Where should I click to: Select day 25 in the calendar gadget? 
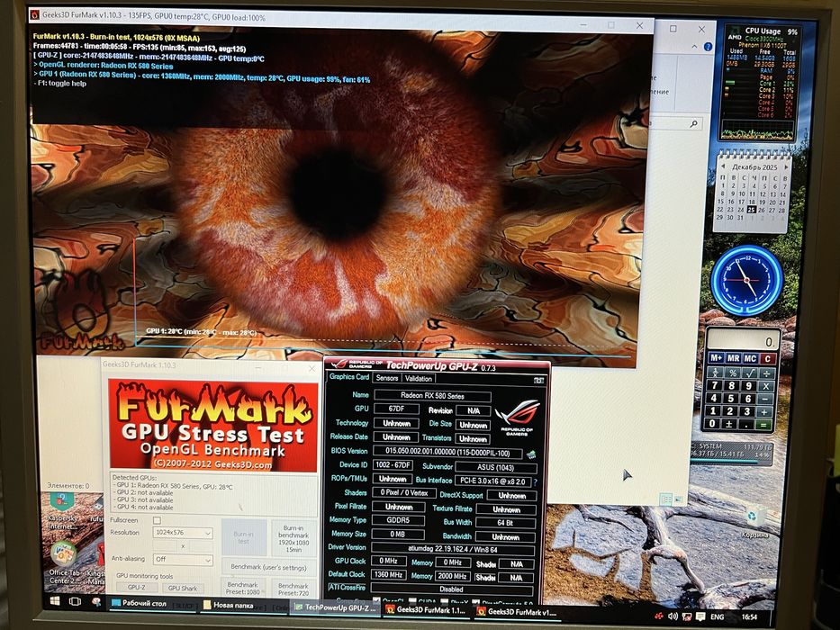[751, 210]
